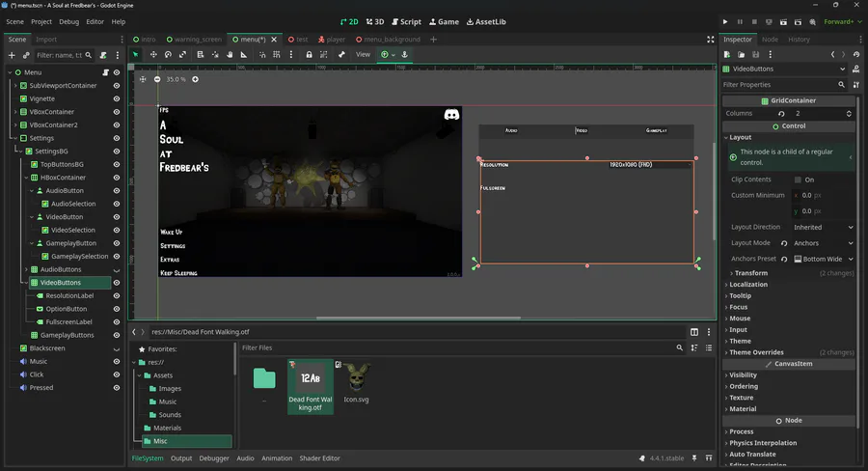Switch to the Node dock tab
The width and height of the screenshot is (868, 471).
[x=770, y=40]
